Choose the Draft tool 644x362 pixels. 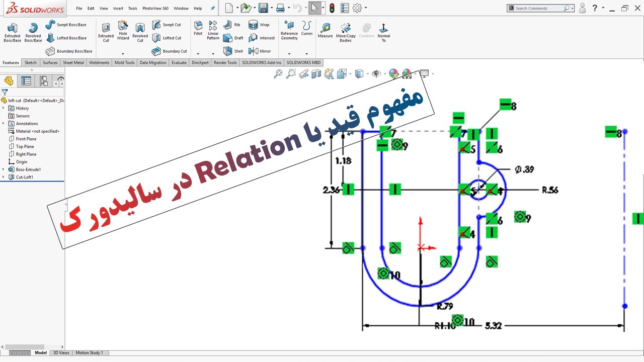233,38
